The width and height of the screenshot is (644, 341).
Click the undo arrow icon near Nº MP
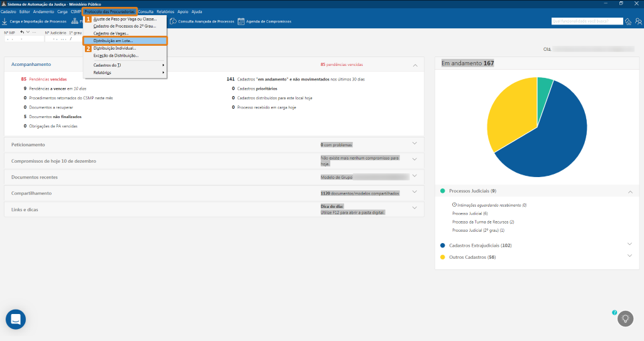23,32
